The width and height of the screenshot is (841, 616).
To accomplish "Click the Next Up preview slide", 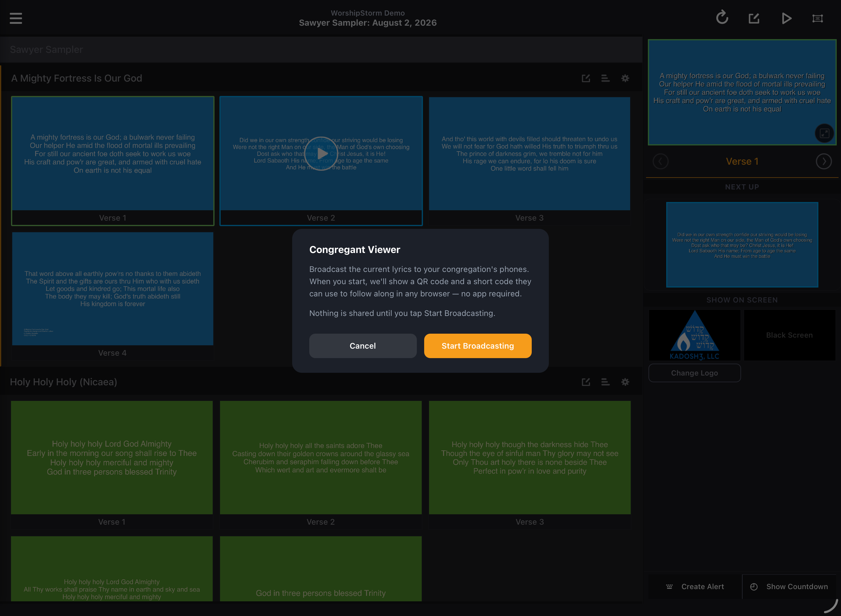I will 742,245.
